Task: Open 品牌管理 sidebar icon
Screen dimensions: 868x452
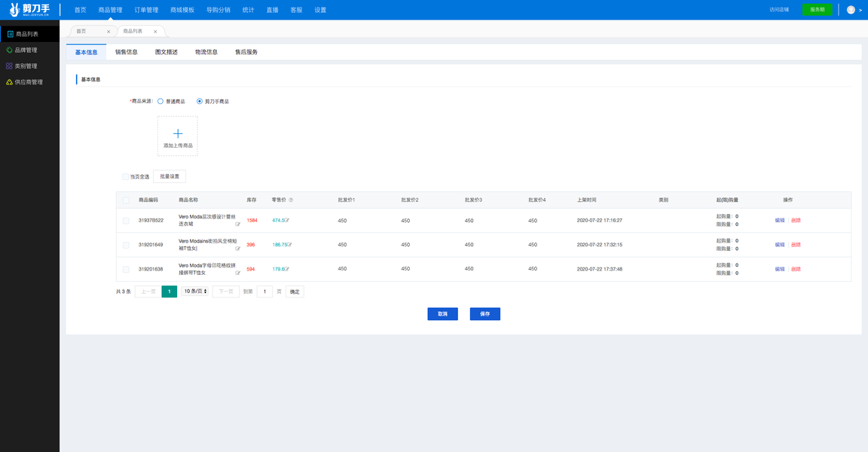Action: pyautogui.click(x=9, y=50)
